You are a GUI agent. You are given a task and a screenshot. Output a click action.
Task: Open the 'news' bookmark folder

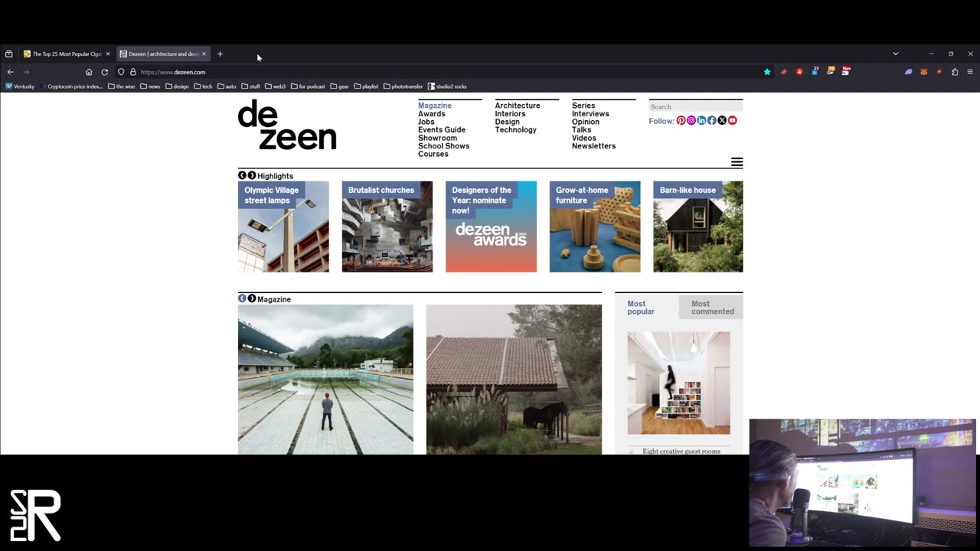click(x=150, y=86)
